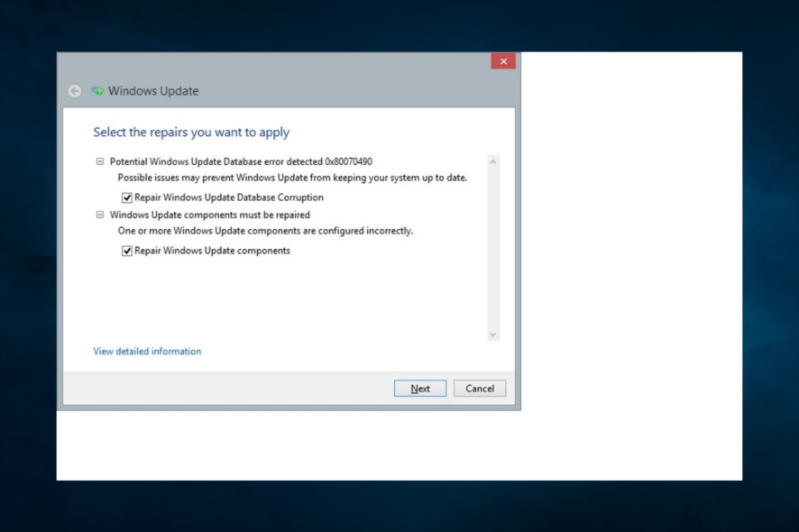This screenshot has width=799, height=532.
Task: Close the Windows Update troubleshooter window
Action: tap(503, 61)
